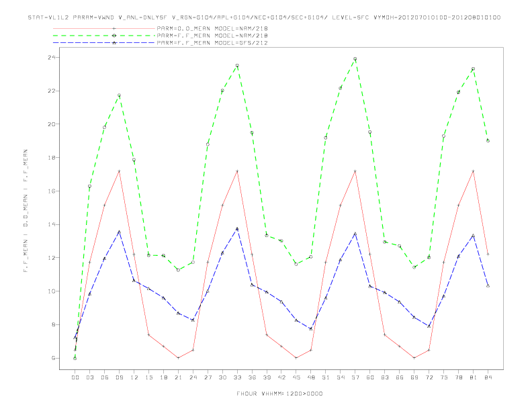The image size is (532, 411).
Task: Click green circle data point at forecast hour 57
Action: pyautogui.click(x=355, y=58)
